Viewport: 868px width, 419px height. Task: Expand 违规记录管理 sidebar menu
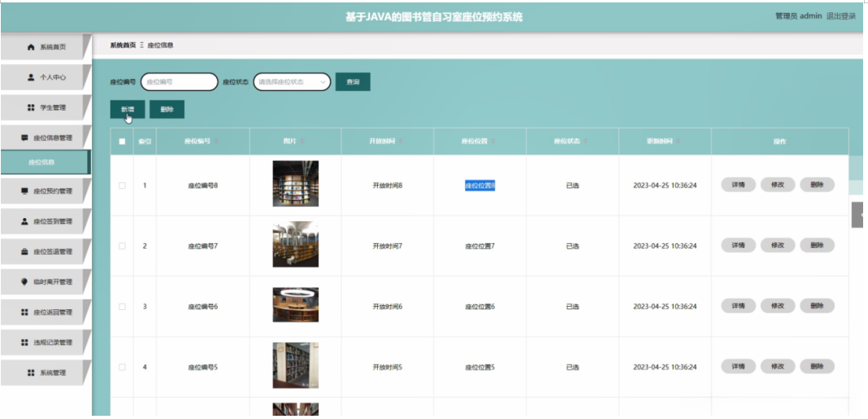[46, 343]
